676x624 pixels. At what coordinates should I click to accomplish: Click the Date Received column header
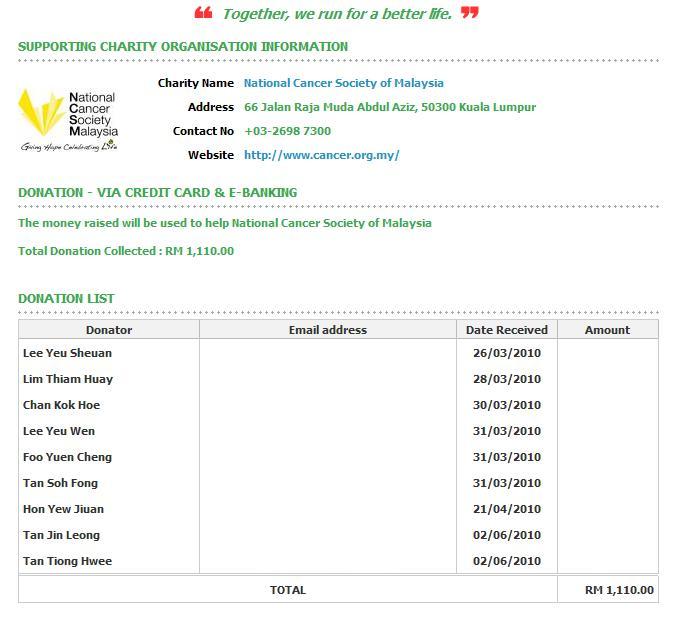(x=507, y=330)
